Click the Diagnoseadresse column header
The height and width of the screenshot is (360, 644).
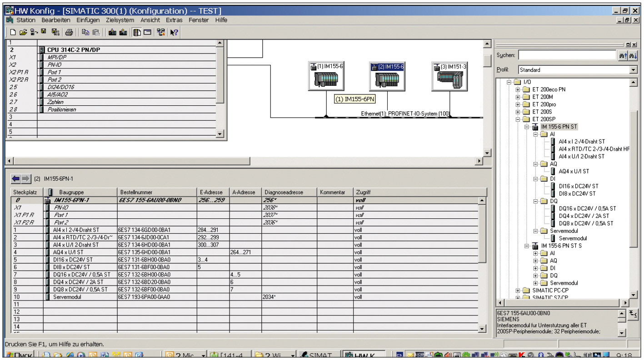pyautogui.click(x=289, y=192)
